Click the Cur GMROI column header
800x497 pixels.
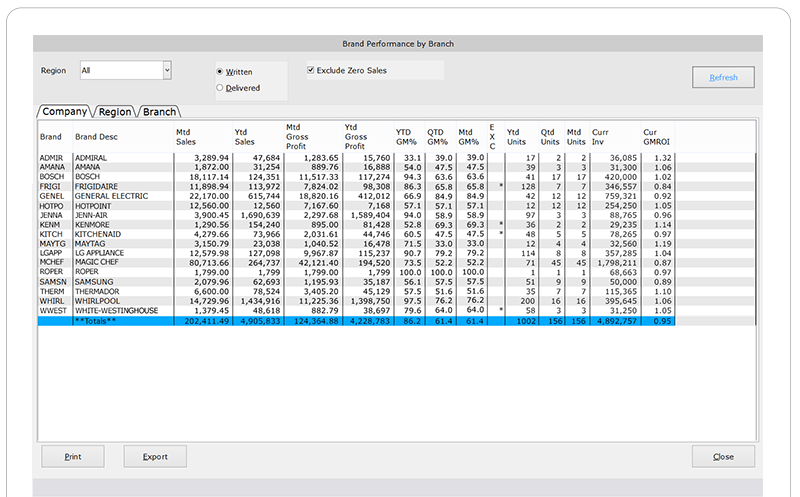656,137
